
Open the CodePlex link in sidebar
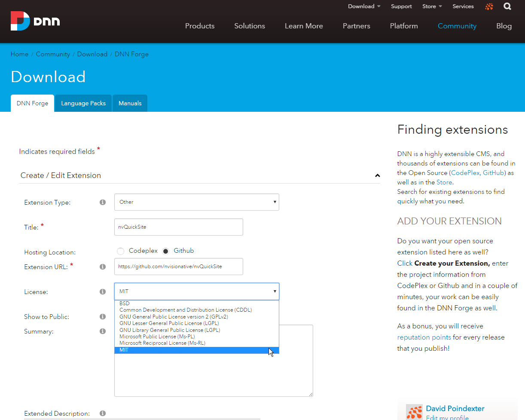[465, 173]
